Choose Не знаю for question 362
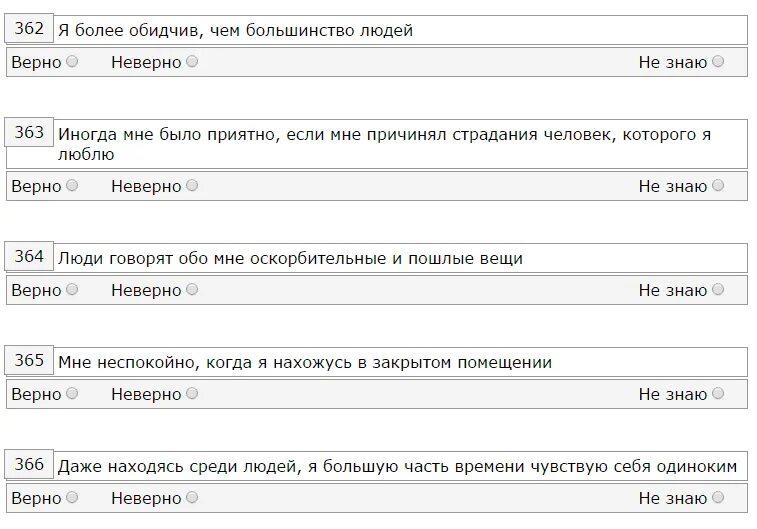 coord(718,61)
